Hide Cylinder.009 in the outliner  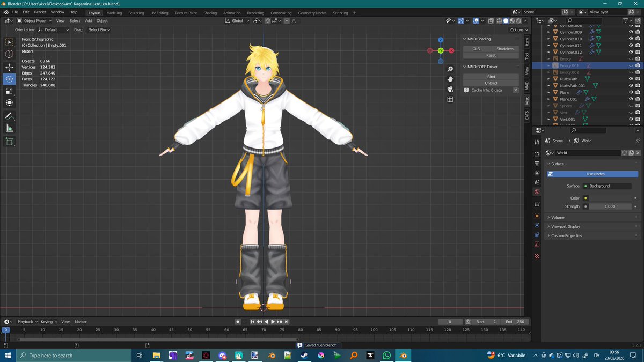pyautogui.click(x=631, y=32)
